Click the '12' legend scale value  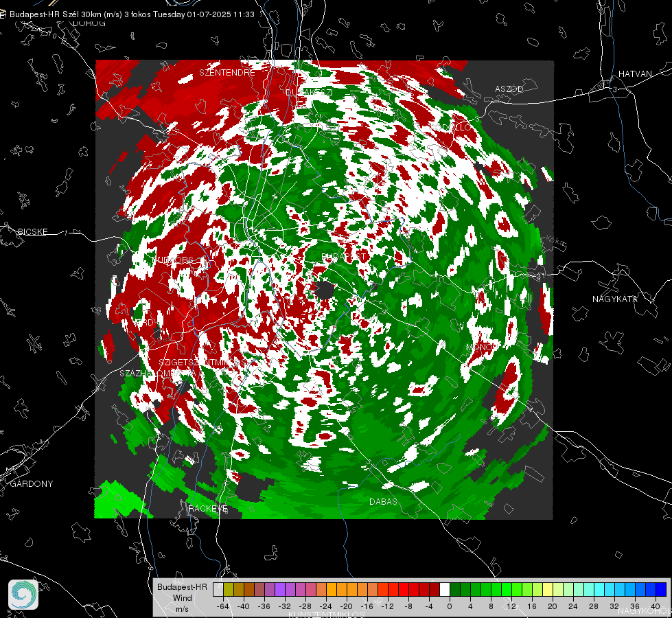click(511, 606)
